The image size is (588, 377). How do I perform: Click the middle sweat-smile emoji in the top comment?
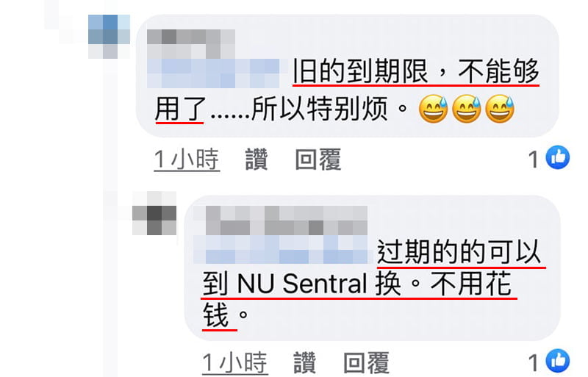coord(467,109)
